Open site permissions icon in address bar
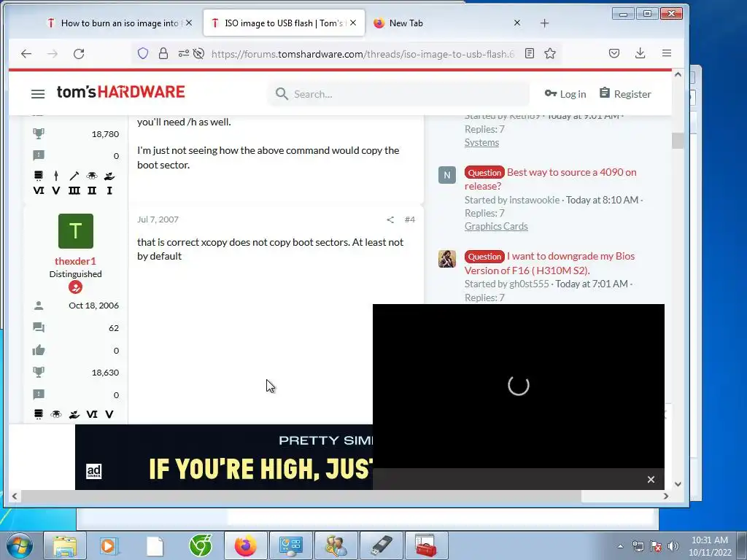 [x=183, y=54]
